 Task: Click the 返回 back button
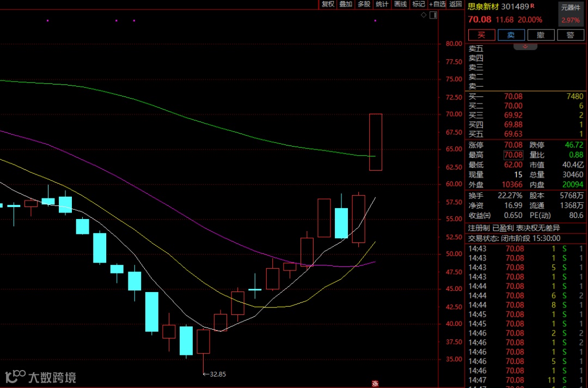[456, 4]
